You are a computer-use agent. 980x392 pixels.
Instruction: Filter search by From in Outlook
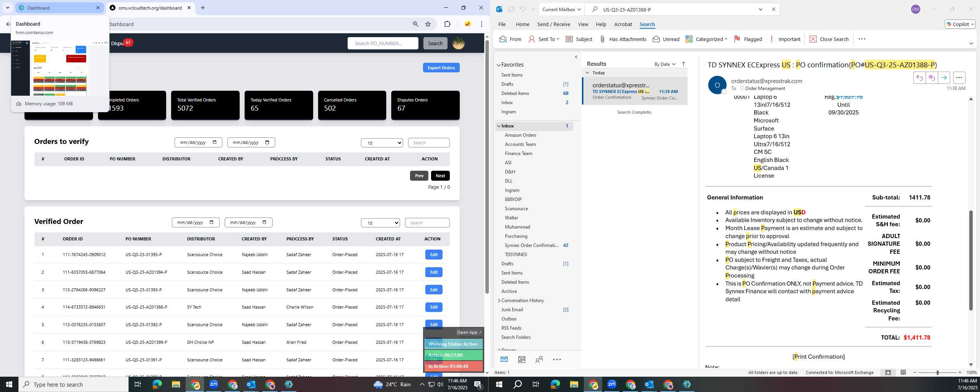[510, 39]
